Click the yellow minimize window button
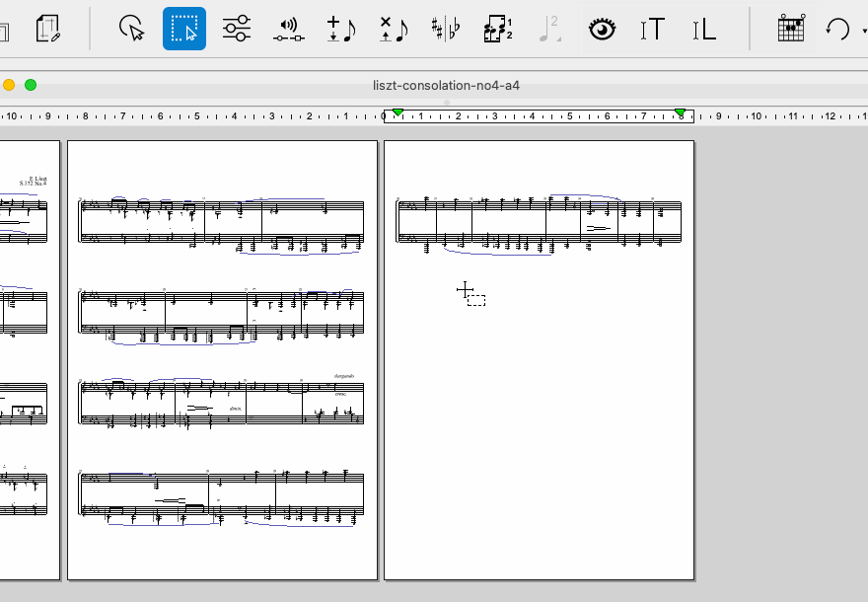Image resolution: width=868 pixels, height=602 pixels. pyautogui.click(x=9, y=85)
